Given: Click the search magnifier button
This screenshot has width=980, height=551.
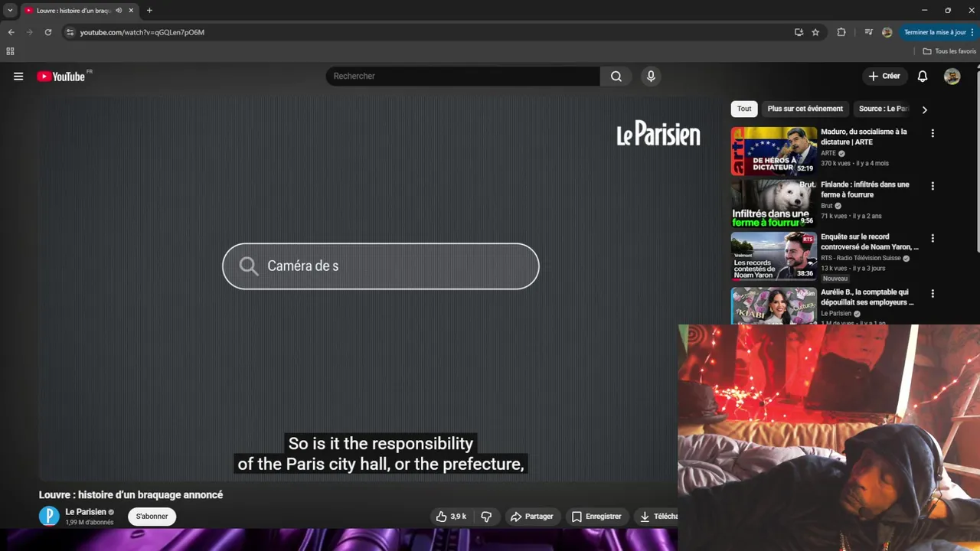Looking at the screenshot, I should [616, 76].
